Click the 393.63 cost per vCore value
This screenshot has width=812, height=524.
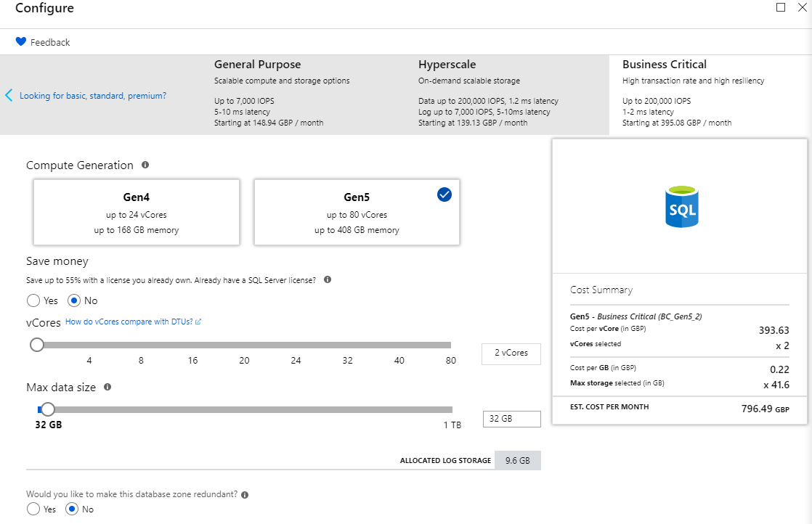774,330
